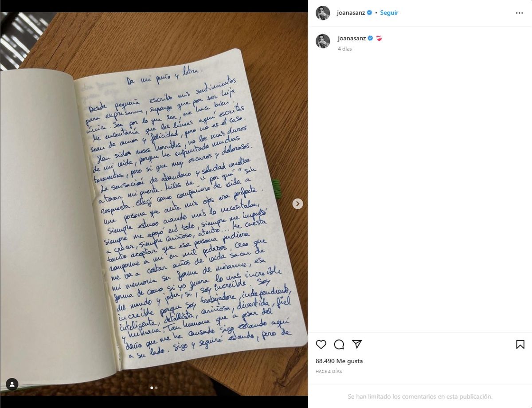Image resolution: width=532 pixels, height=408 pixels.
Task: Select second carousel dot indicator
Action: (x=156, y=388)
